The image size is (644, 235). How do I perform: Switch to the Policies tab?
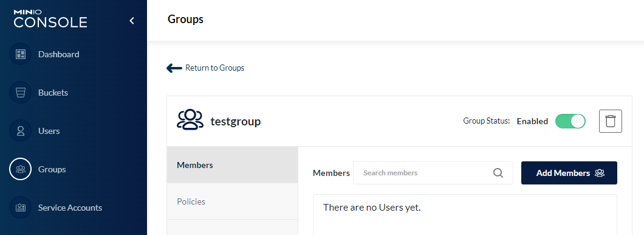[233, 202]
